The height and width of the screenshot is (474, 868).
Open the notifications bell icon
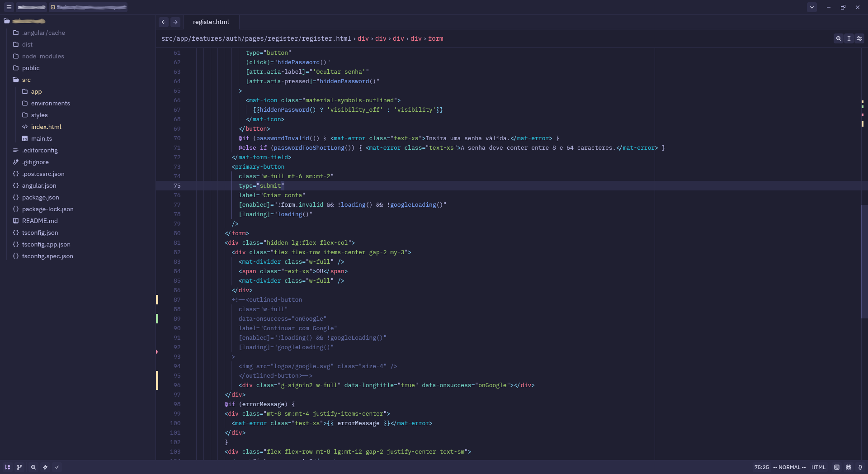(860, 467)
